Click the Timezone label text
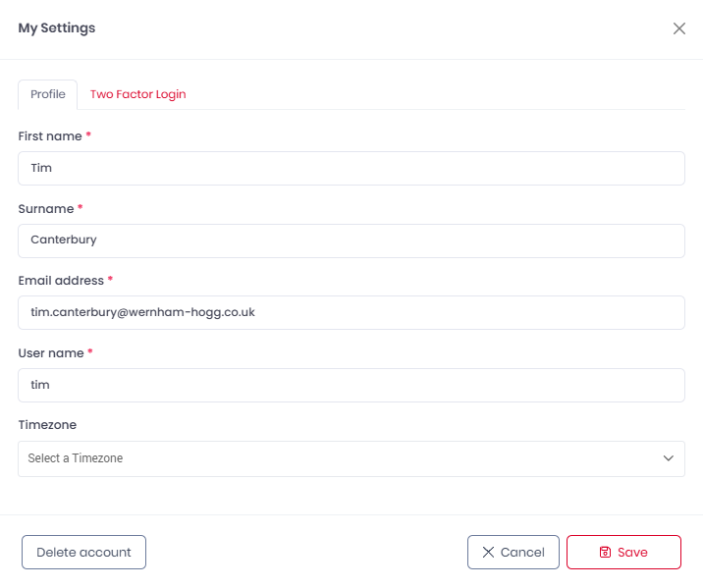This screenshot has width=703, height=588. point(47,425)
